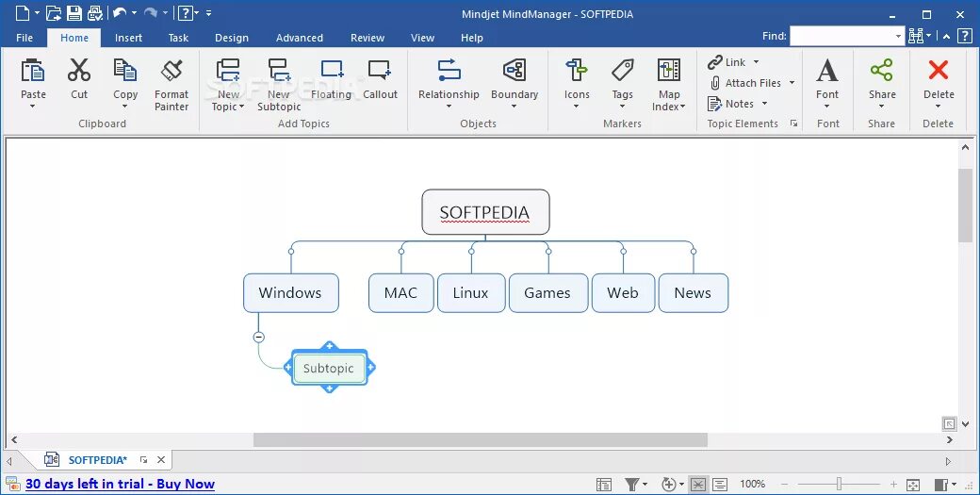The image size is (980, 495).
Task: Click the Notes button in Topic Elements
Action: [x=730, y=104]
